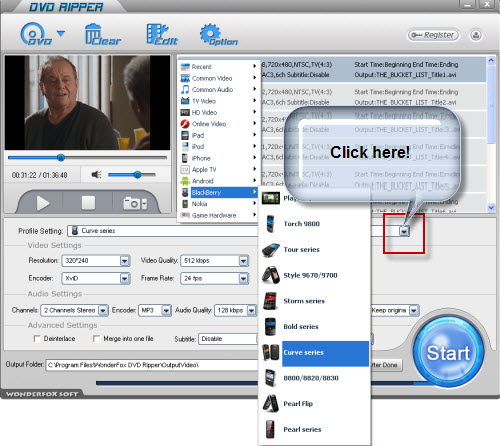Click the Storm series phone icon

270,301
